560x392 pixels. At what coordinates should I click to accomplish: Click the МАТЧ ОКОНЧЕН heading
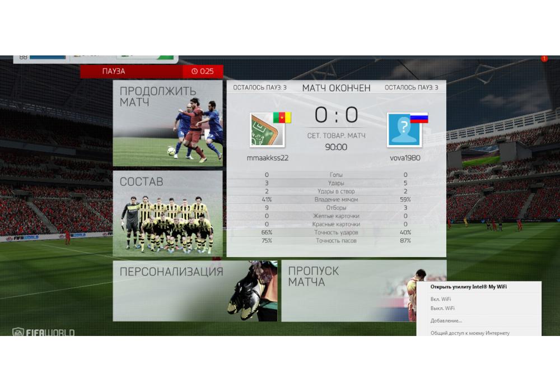336,88
